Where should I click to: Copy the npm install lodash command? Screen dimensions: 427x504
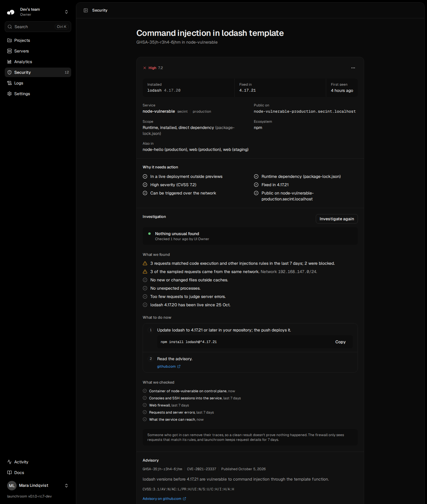340,342
